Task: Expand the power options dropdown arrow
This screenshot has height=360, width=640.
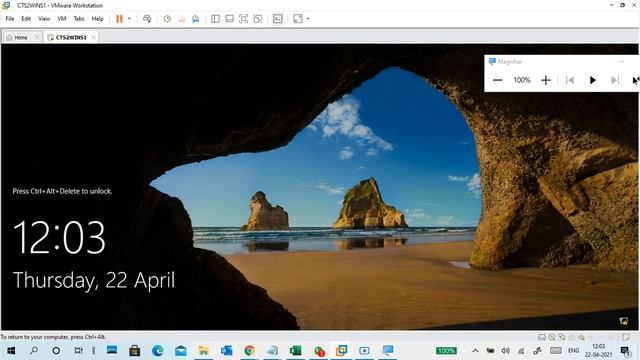Action: (x=129, y=19)
